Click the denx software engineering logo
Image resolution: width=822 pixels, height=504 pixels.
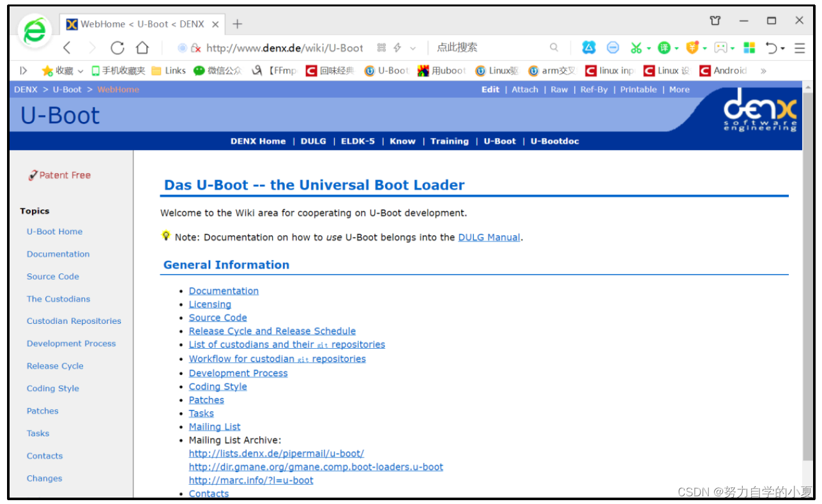[x=760, y=109]
